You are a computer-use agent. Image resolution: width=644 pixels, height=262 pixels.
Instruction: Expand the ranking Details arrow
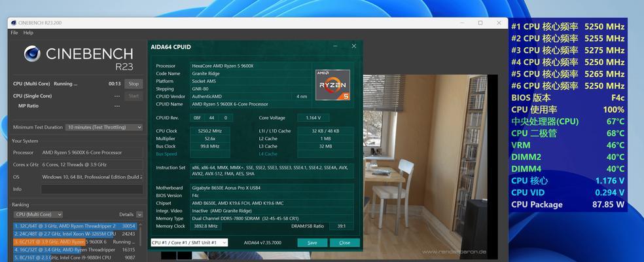point(139,214)
